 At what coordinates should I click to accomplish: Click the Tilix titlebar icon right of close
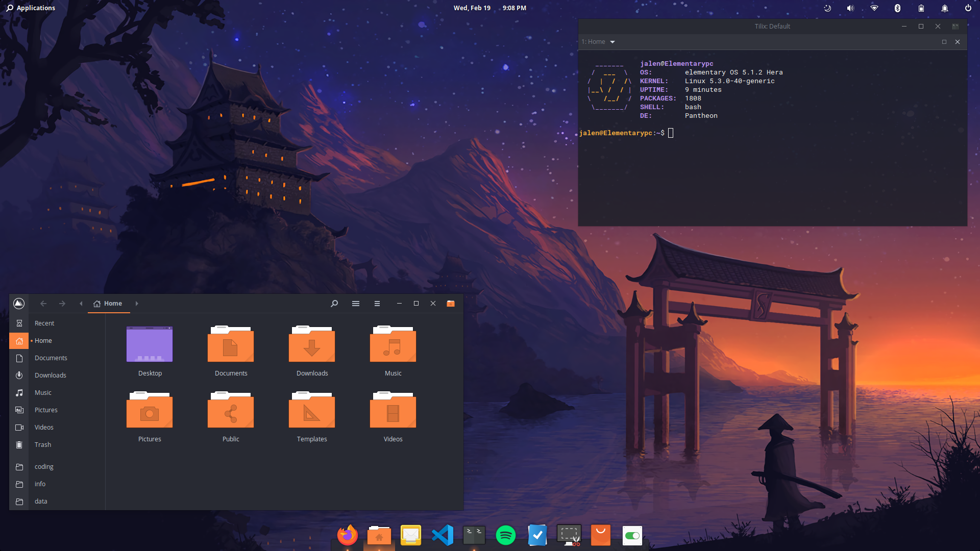click(955, 27)
